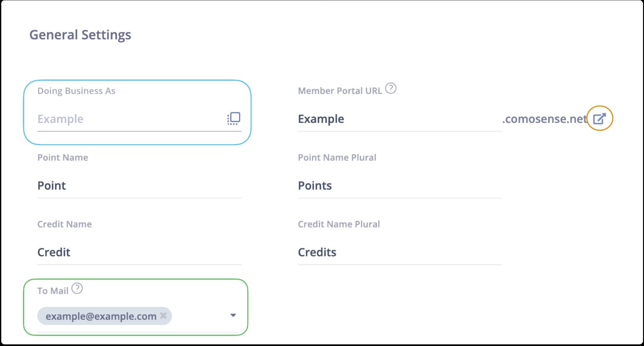Image resolution: width=644 pixels, height=346 pixels.
Task: Click the Credit Name Plural label
Action: (x=339, y=224)
